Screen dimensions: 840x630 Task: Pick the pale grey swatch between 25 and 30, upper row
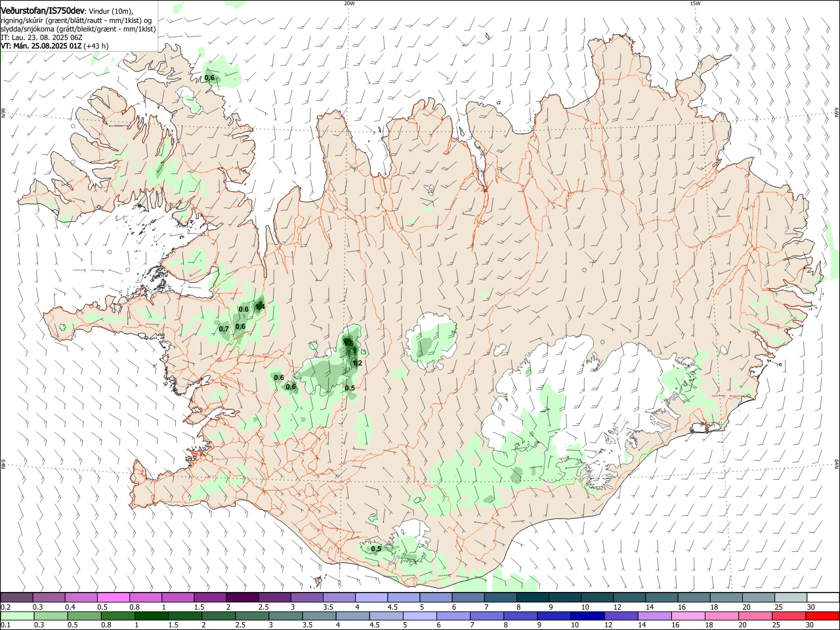point(791,597)
